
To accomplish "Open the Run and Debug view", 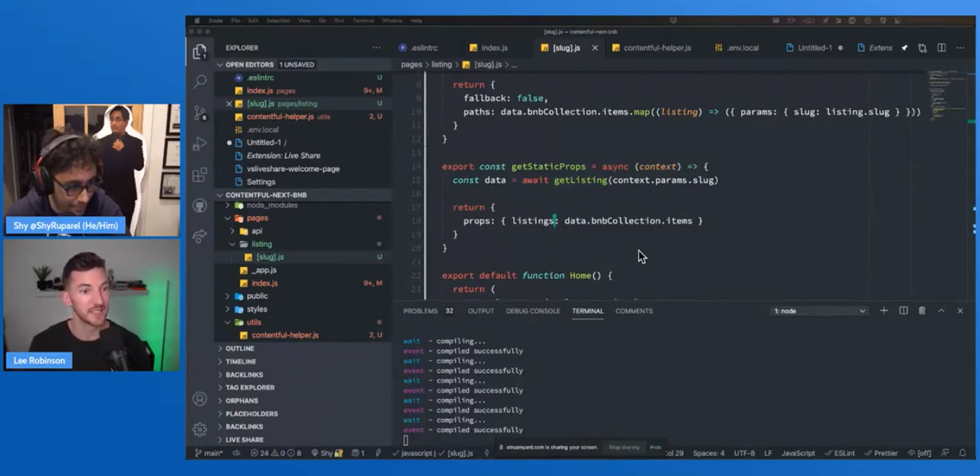I will (200, 144).
